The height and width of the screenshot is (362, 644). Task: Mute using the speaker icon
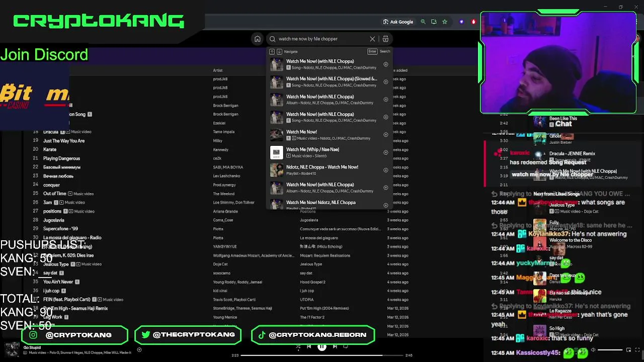(593, 350)
